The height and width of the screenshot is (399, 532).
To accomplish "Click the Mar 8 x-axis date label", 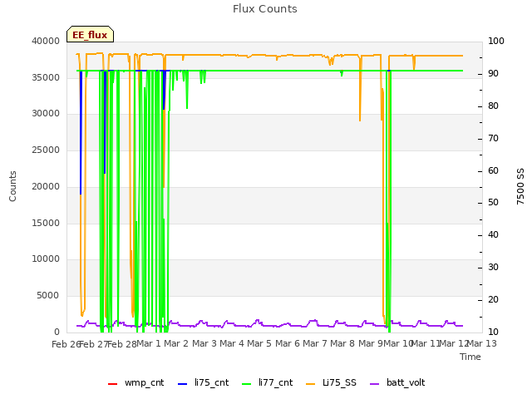I will pyautogui.click(x=342, y=343).
